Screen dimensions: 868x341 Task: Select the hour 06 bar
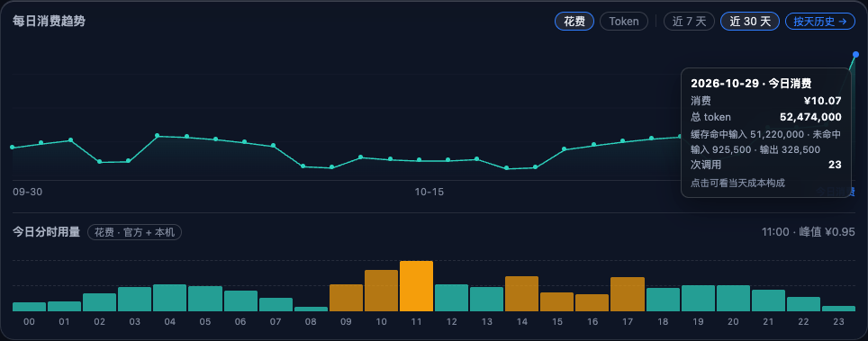coord(240,301)
